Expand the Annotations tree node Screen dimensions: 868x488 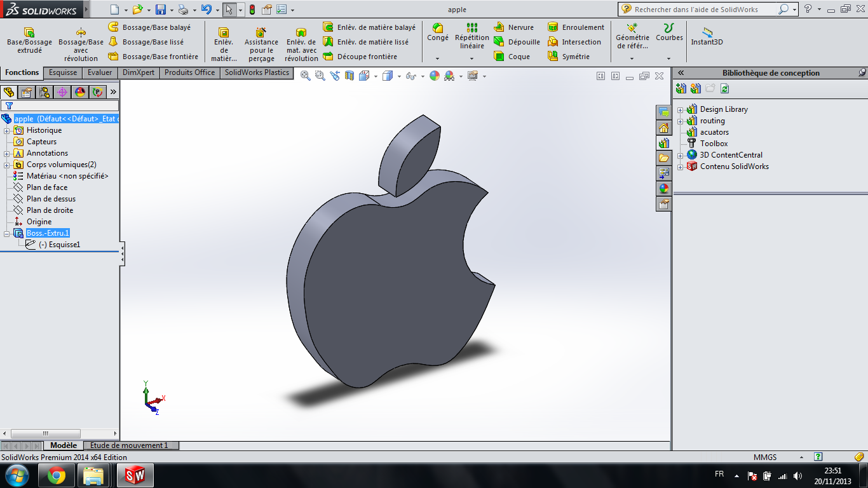7,153
